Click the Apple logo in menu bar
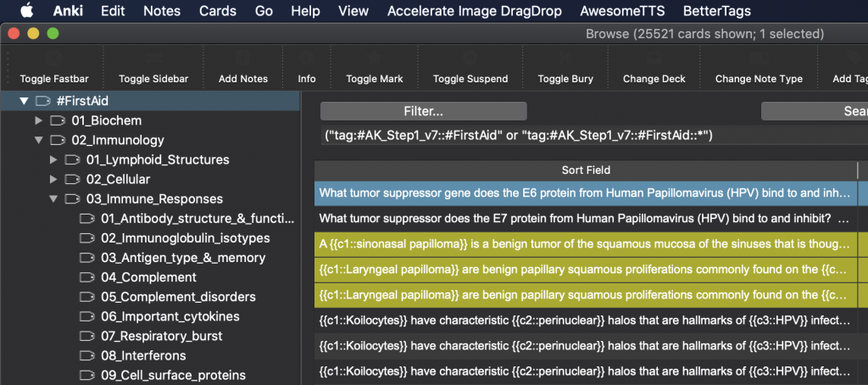Viewport: 868px width, 385px height. 26,11
